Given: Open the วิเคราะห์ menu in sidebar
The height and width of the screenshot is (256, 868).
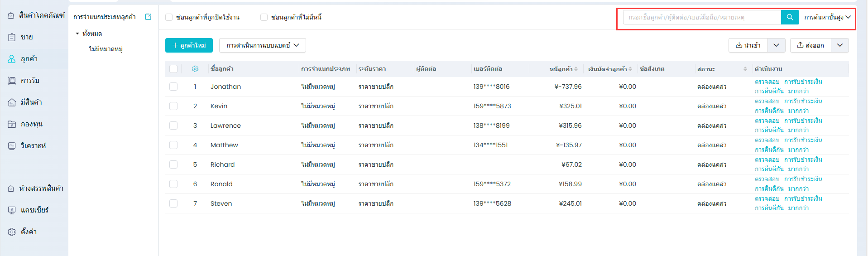Looking at the screenshot, I should 33,145.
